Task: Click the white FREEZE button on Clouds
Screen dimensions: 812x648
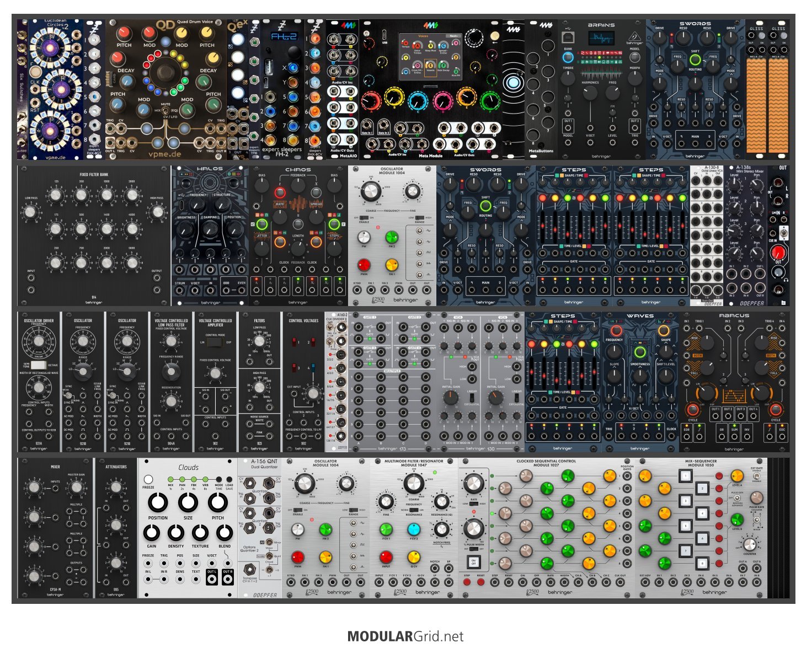Action: click(148, 479)
